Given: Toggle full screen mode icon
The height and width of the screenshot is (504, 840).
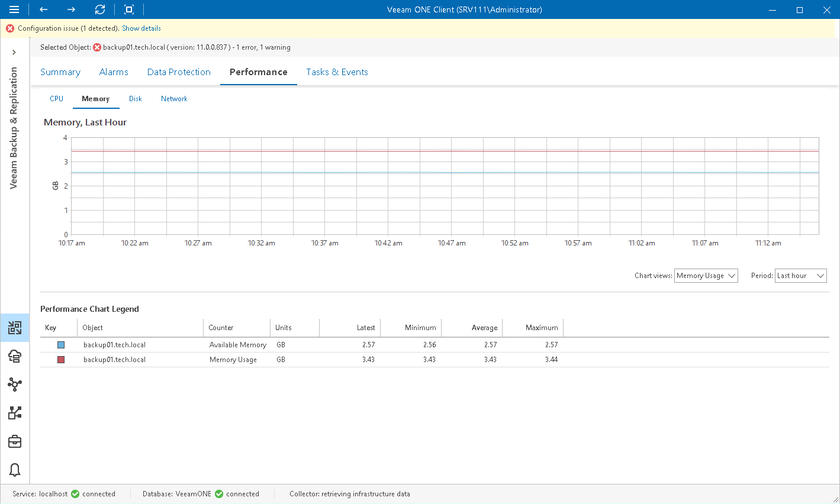Looking at the screenshot, I should (x=129, y=9).
